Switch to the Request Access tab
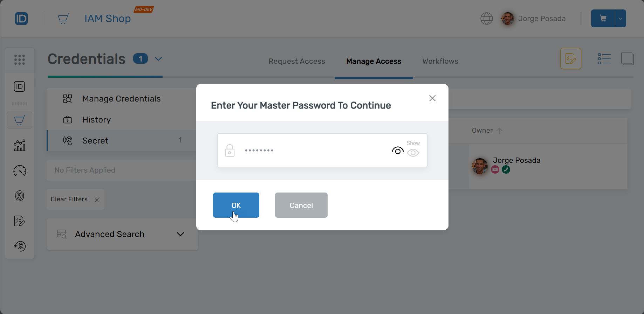Viewport: 644px width, 314px height. pyautogui.click(x=297, y=61)
